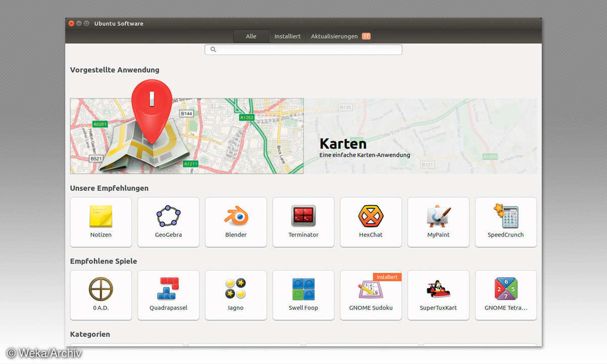The height and width of the screenshot is (364, 607).
Task: Click the Ubuntu Software window title
Action: [x=119, y=23]
